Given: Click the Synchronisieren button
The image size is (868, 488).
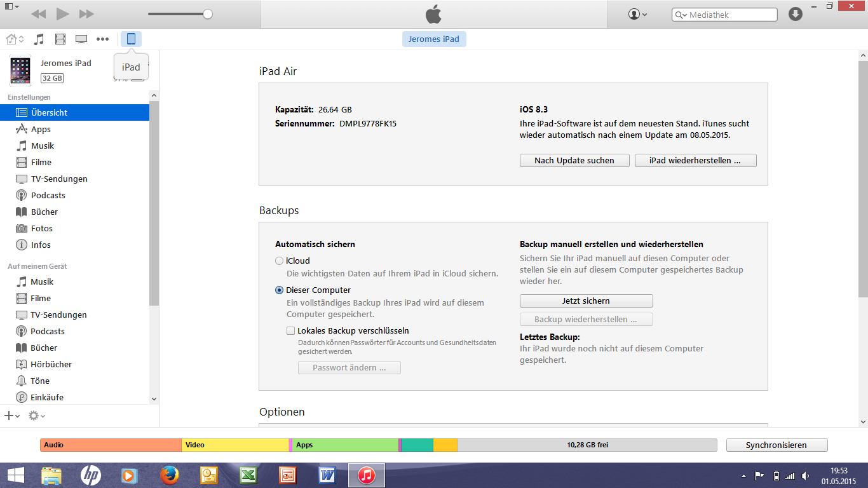Looking at the screenshot, I should coord(776,445).
